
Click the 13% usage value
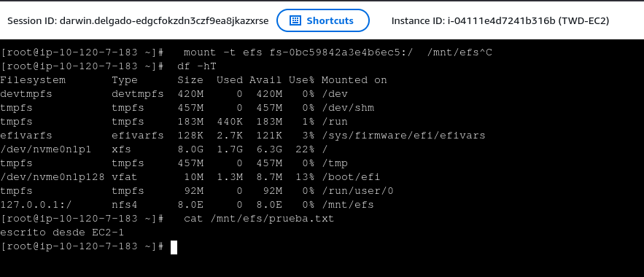tap(305, 177)
